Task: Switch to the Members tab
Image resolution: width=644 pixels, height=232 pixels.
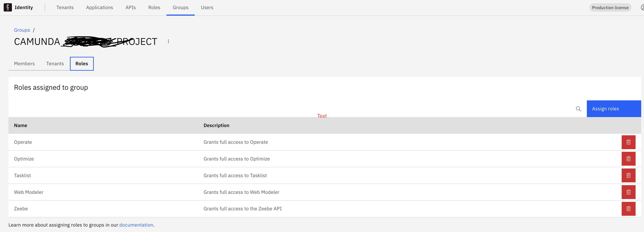Action: [24, 64]
